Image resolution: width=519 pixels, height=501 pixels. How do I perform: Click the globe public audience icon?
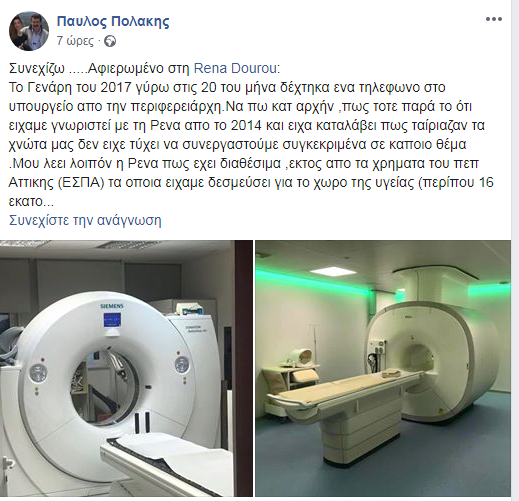click(110, 41)
